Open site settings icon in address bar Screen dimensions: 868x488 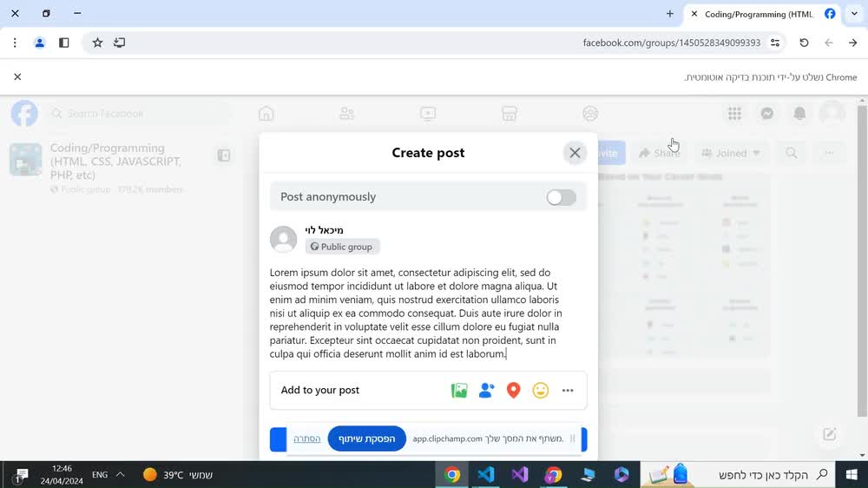pyautogui.click(x=775, y=43)
